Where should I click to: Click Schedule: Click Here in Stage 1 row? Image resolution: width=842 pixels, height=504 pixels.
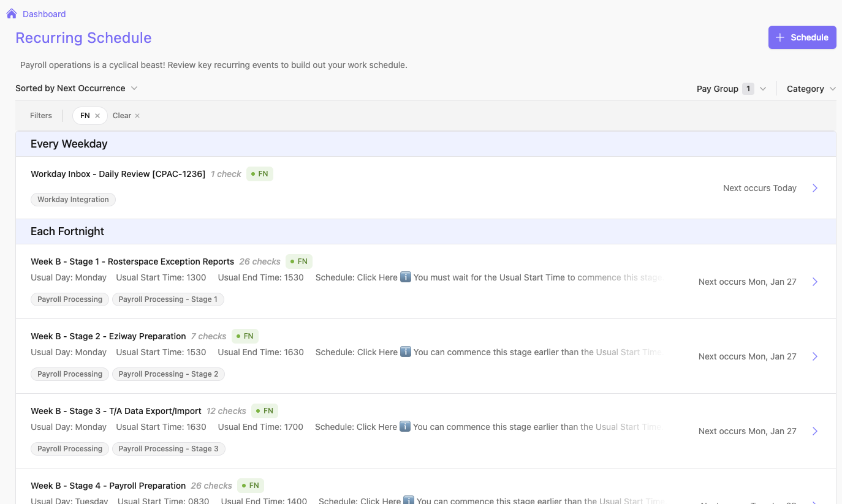(x=357, y=277)
